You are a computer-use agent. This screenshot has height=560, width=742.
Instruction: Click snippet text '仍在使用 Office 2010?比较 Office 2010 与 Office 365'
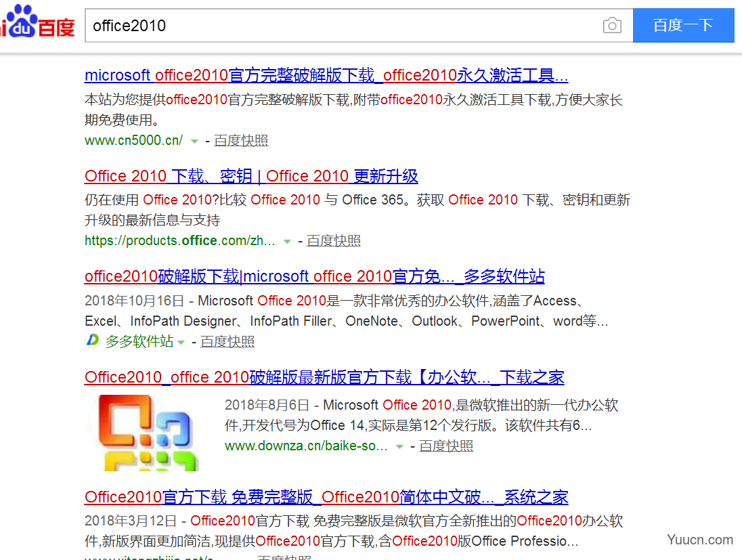(x=244, y=200)
